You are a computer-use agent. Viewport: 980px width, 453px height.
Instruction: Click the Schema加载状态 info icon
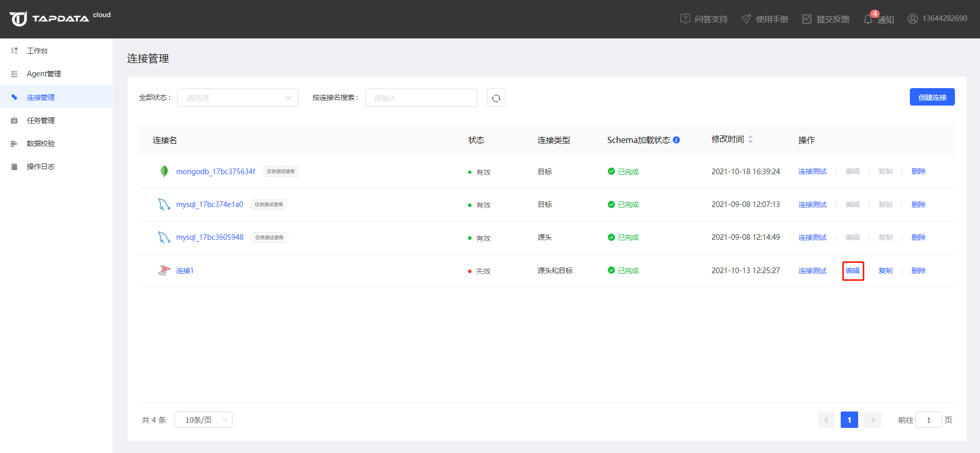point(676,140)
